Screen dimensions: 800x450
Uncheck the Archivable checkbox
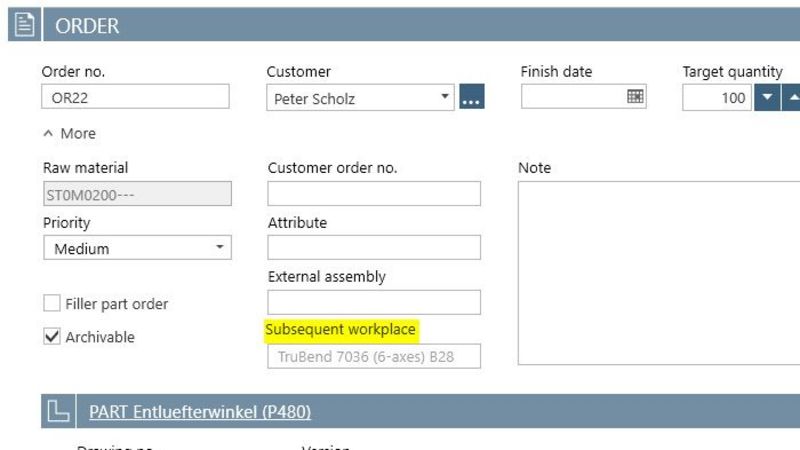point(52,337)
